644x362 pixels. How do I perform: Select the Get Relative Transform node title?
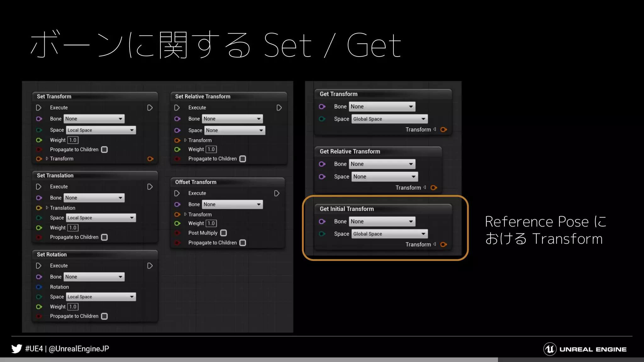(x=350, y=151)
